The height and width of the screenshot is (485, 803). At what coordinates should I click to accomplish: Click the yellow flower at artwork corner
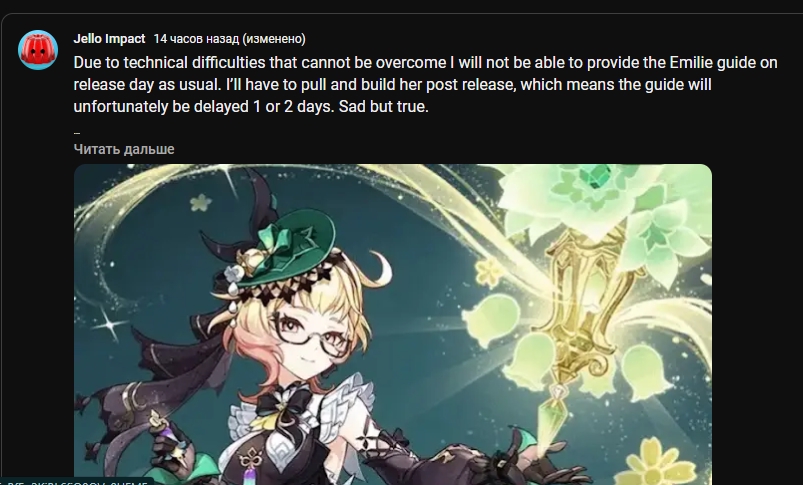(657, 463)
